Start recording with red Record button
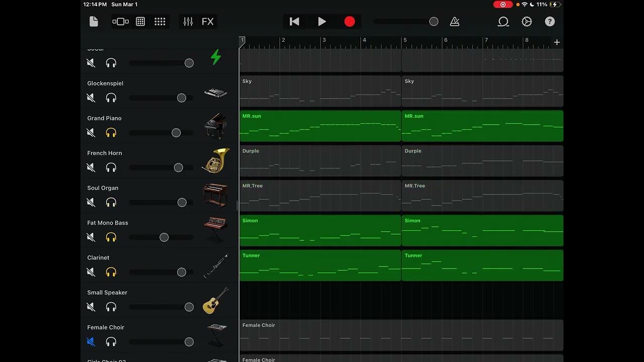644x362 pixels. [350, 22]
